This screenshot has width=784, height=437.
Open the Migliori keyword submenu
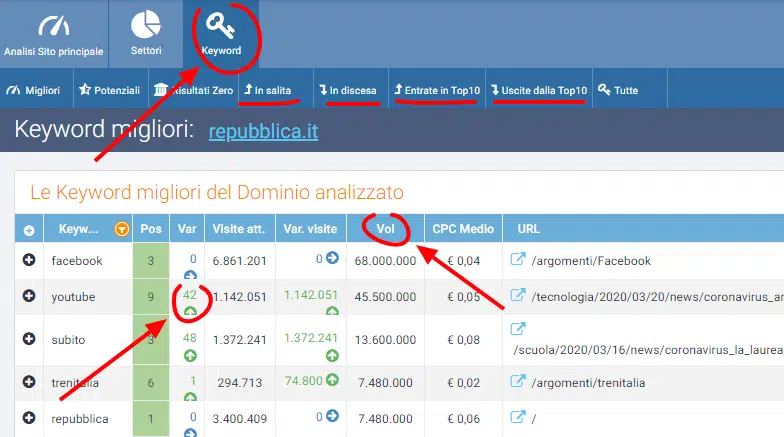point(36,90)
